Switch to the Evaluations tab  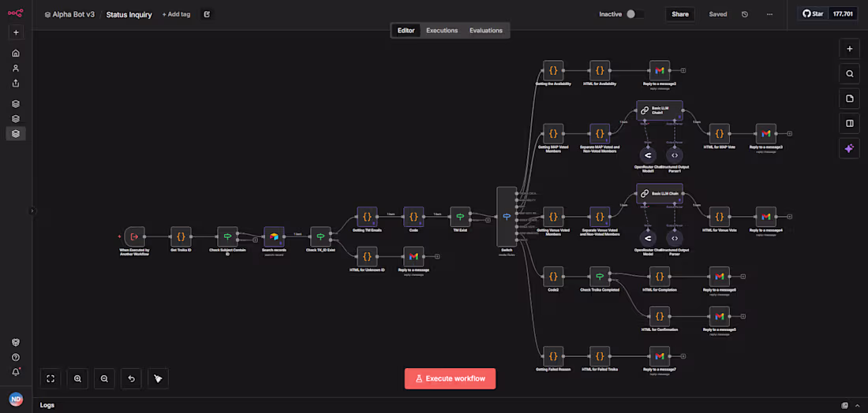point(486,31)
